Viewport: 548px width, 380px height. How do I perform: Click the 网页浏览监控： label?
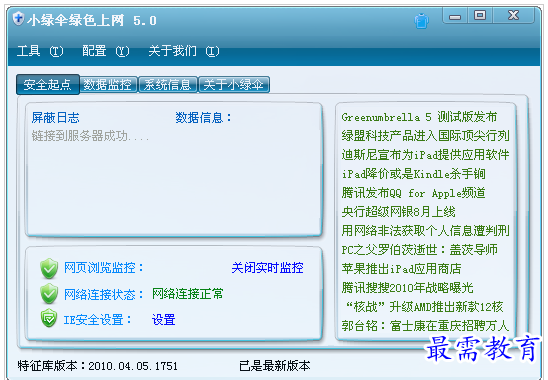[104, 268]
